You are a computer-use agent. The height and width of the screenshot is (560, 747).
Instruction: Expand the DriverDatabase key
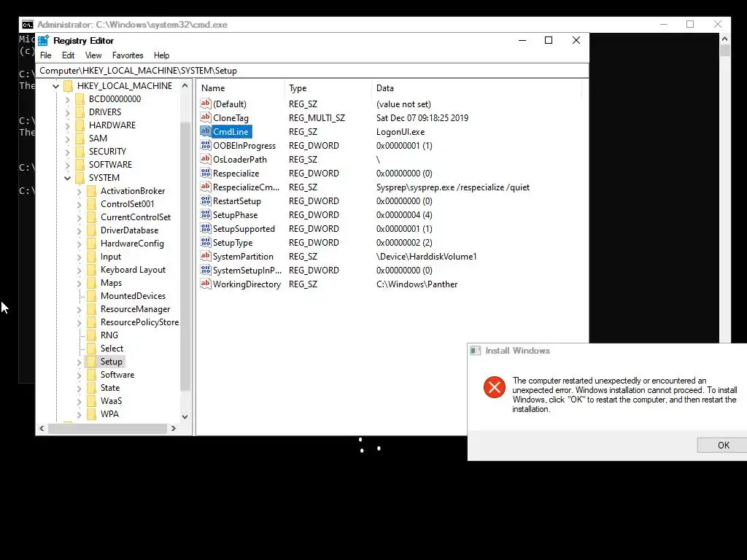click(x=79, y=231)
